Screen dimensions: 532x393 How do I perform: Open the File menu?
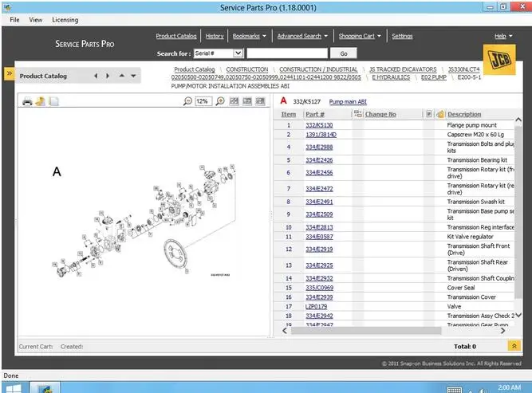(x=14, y=20)
